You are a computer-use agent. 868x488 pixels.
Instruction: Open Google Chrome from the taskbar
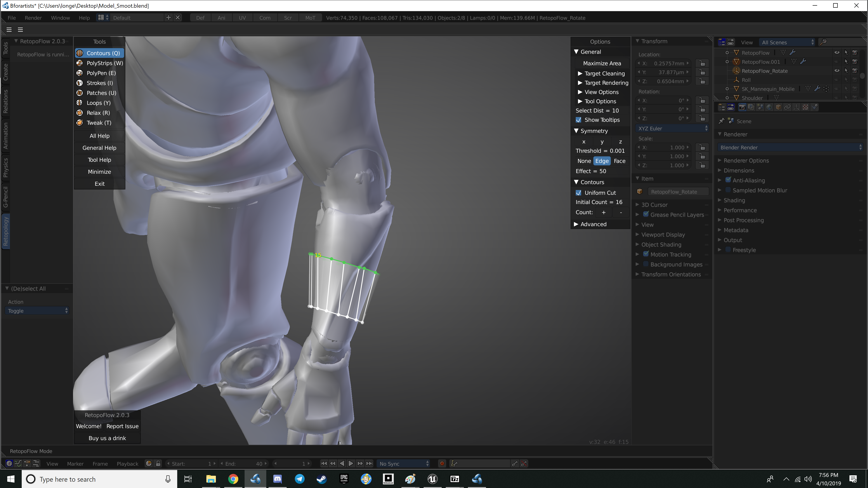pos(233,479)
